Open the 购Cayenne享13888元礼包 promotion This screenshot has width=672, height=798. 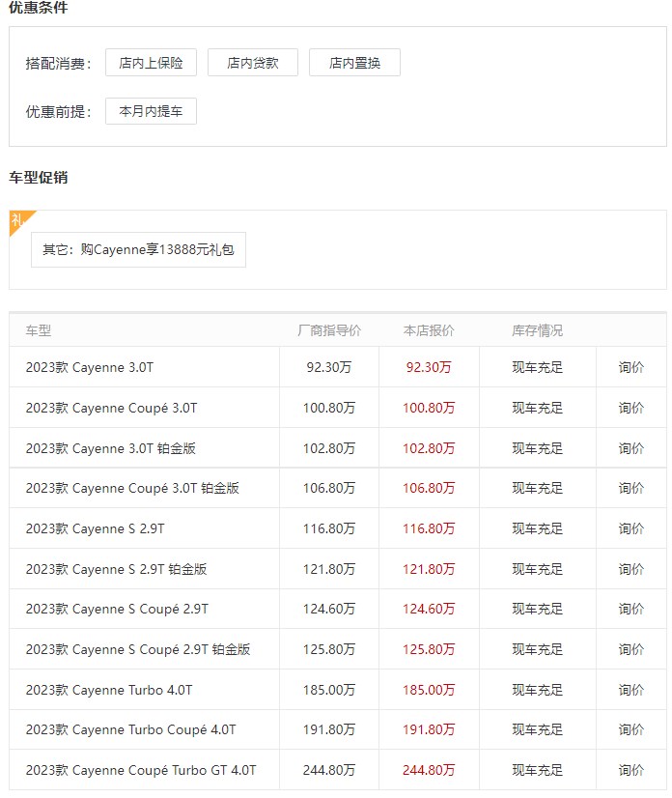coord(138,249)
